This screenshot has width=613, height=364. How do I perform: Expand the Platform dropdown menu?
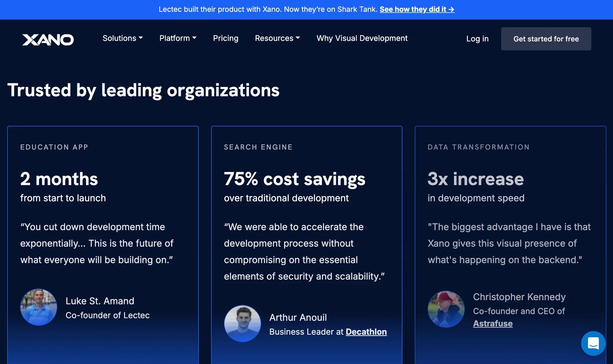pos(178,38)
